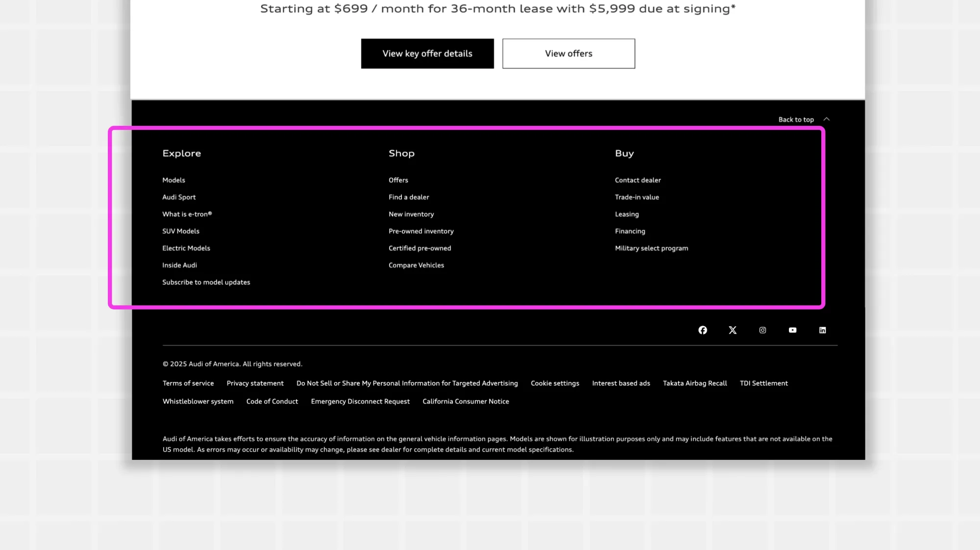Screen dimensions: 980x550
Task: Click the 2025 Audi of America copyright text
Action: pyautogui.click(x=233, y=364)
